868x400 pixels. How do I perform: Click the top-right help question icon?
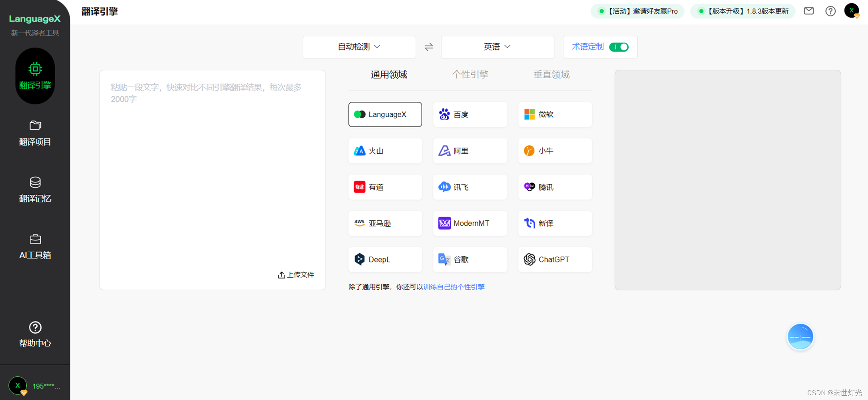point(830,11)
